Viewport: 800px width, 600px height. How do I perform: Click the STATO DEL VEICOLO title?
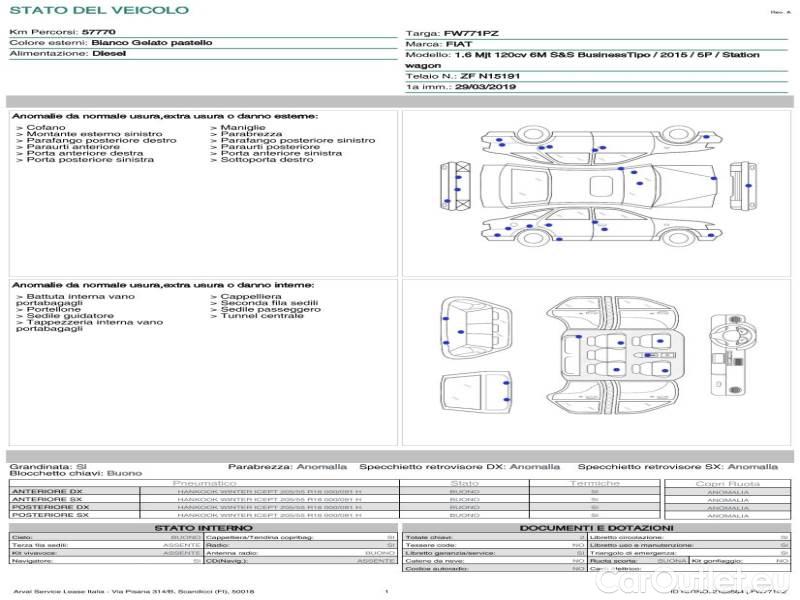coord(99,11)
